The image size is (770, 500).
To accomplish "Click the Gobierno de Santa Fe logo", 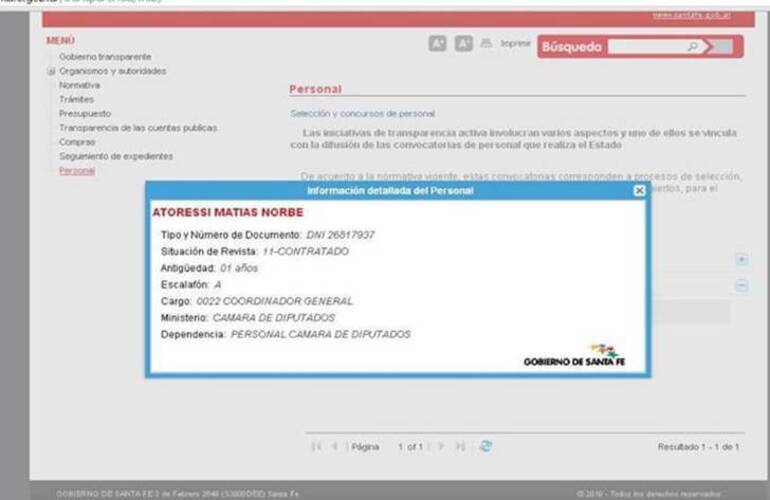I will 575,355.
